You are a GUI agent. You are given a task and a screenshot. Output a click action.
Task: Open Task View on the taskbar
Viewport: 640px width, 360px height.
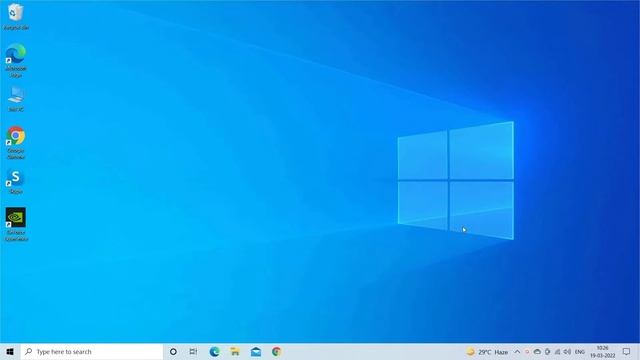(x=193, y=352)
